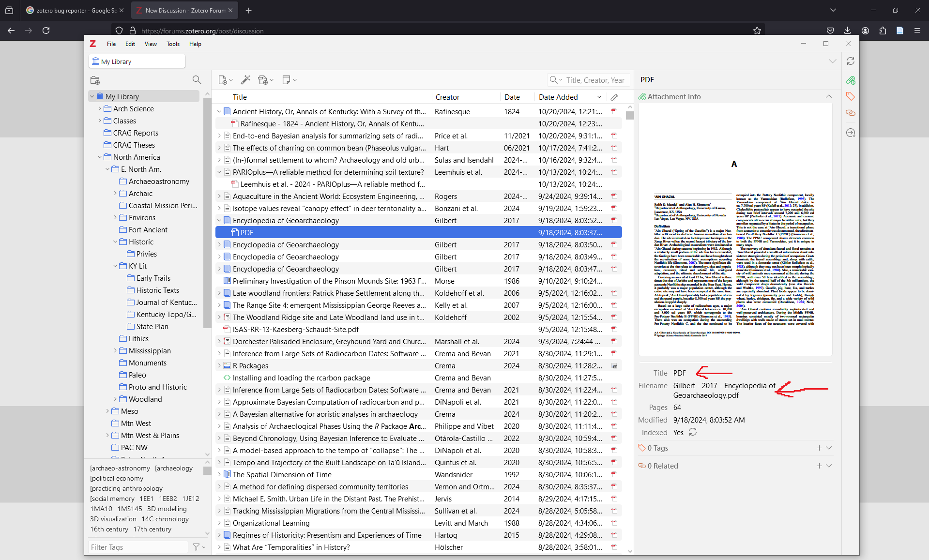Open the collection search magnifier icon
This screenshot has height=560, width=929.
(x=197, y=80)
